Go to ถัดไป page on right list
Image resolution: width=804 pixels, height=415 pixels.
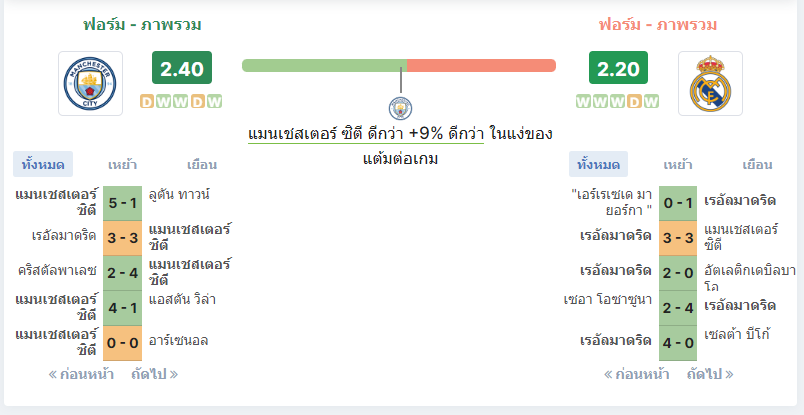coord(710,374)
